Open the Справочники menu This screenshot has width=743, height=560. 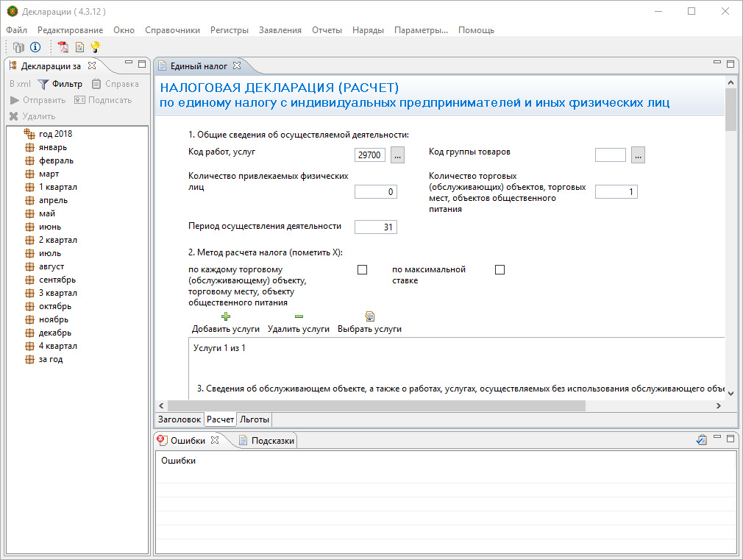[x=172, y=30]
